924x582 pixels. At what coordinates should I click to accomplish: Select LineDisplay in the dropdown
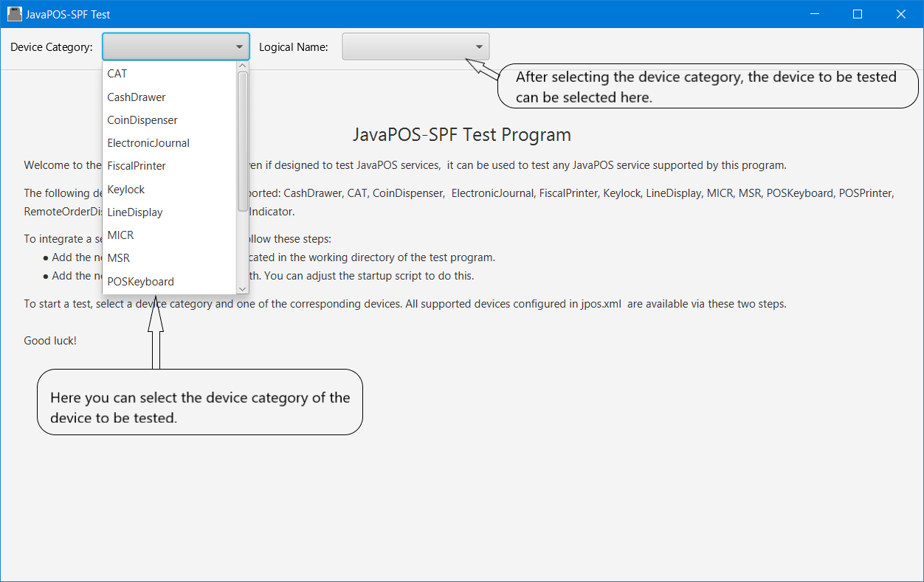pyautogui.click(x=135, y=212)
